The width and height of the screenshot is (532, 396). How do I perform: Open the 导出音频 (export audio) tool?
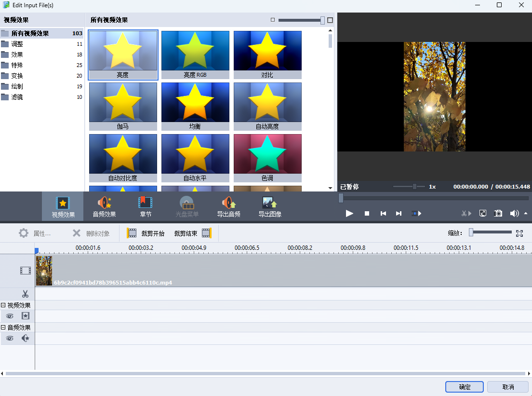[x=229, y=207]
